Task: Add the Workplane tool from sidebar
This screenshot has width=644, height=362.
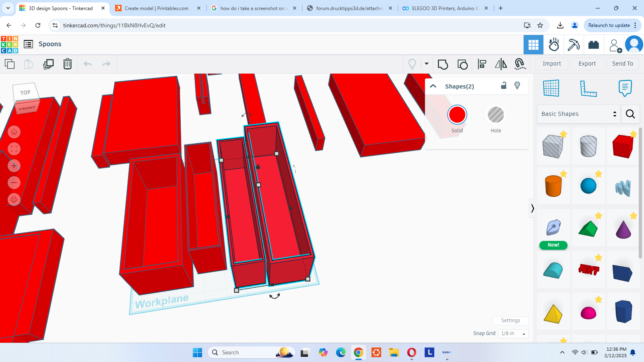Action: 551,88
